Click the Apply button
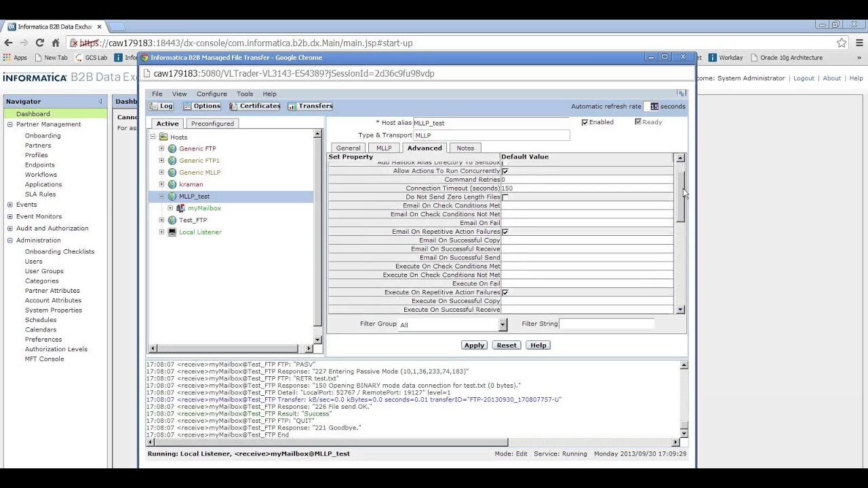Screen dimensions: 868x488 [474, 346]
